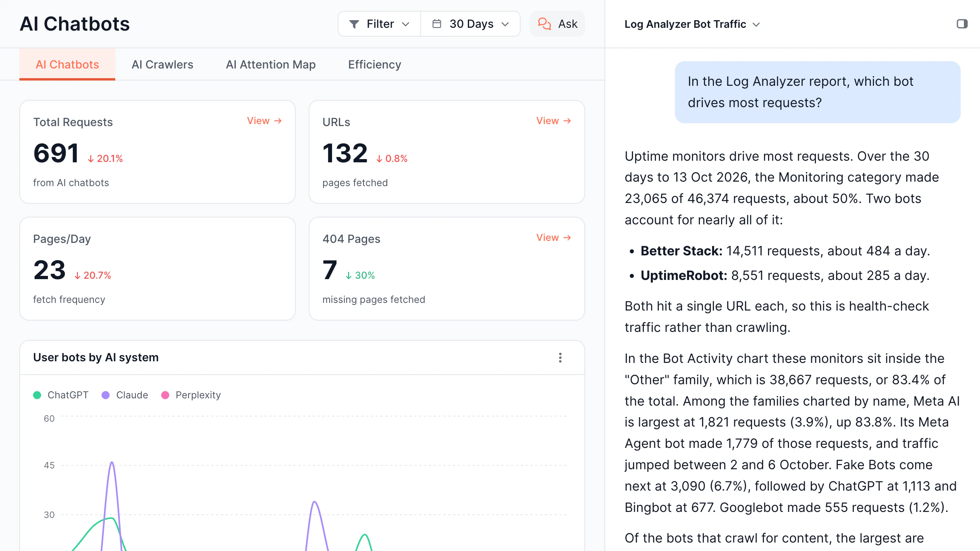Open the three-dot menu for User bots chart

pyautogui.click(x=560, y=358)
